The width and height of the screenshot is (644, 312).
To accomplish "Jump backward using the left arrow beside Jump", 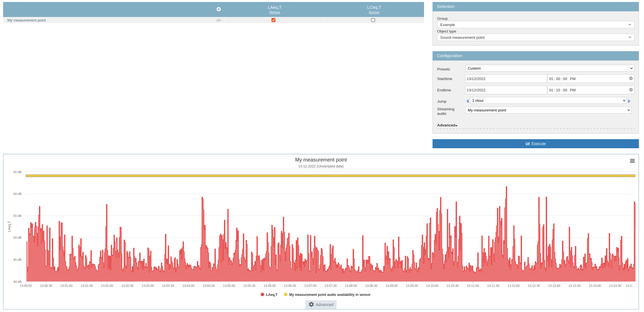I will pyautogui.click(x=468, y=100).
